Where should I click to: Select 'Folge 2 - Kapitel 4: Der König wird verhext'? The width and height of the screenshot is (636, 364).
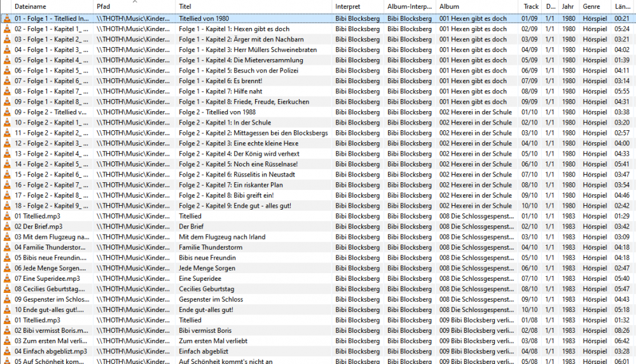239,154
